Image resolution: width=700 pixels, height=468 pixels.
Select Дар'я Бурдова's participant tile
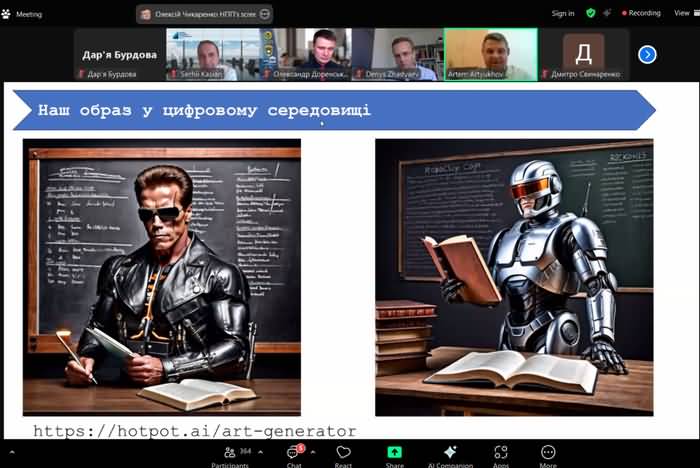click(x=118, y=54)
